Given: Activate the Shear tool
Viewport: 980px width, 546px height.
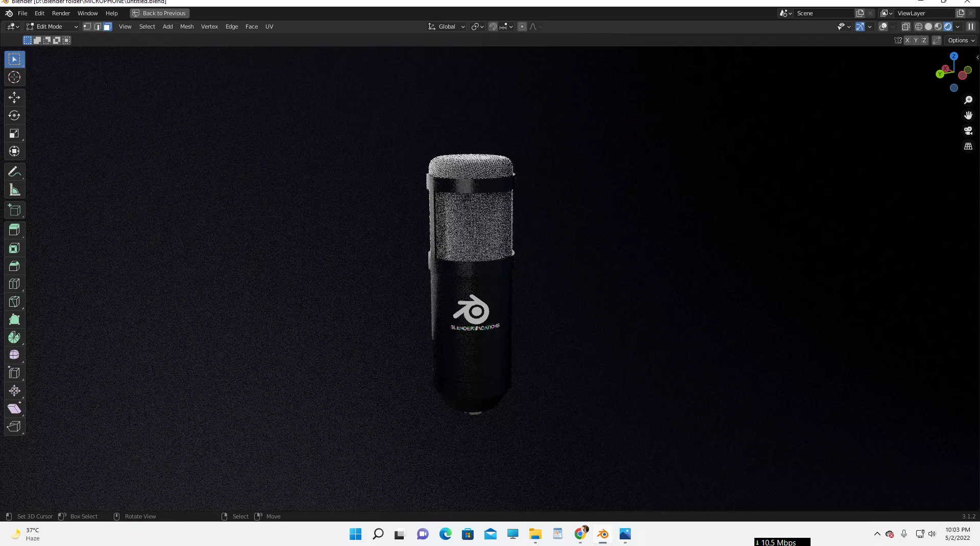Looking at the screenshot, I should tap(14, 408).
